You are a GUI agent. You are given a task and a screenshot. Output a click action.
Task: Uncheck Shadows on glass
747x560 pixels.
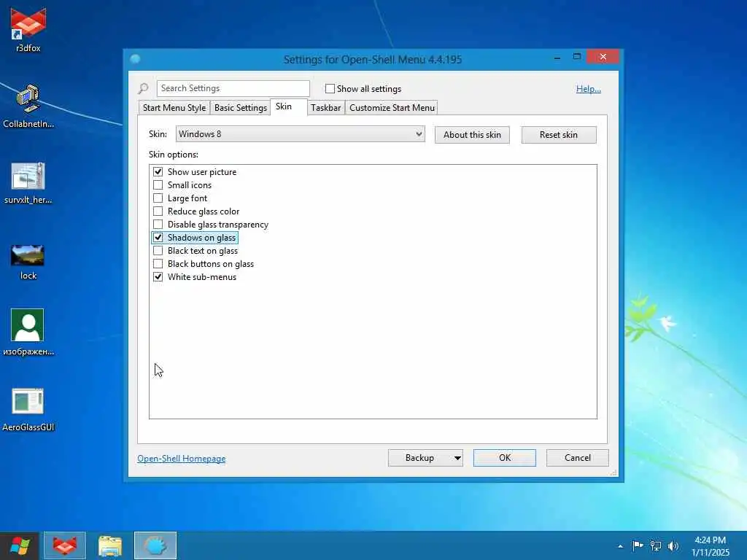[158, 237]
